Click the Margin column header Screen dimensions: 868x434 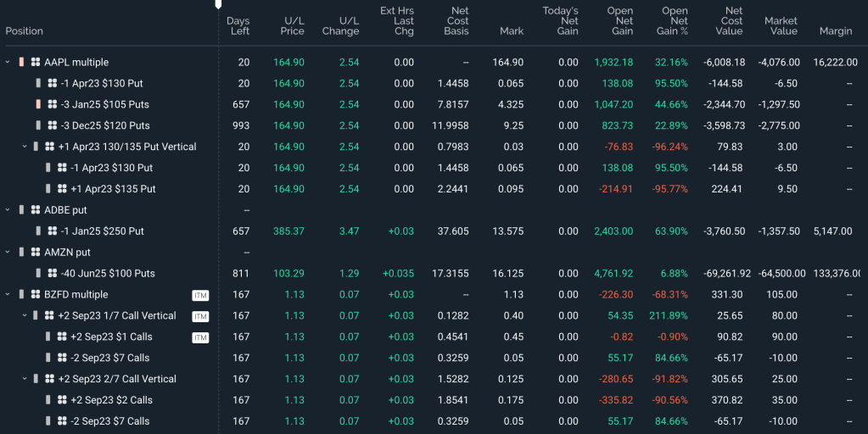836,31
